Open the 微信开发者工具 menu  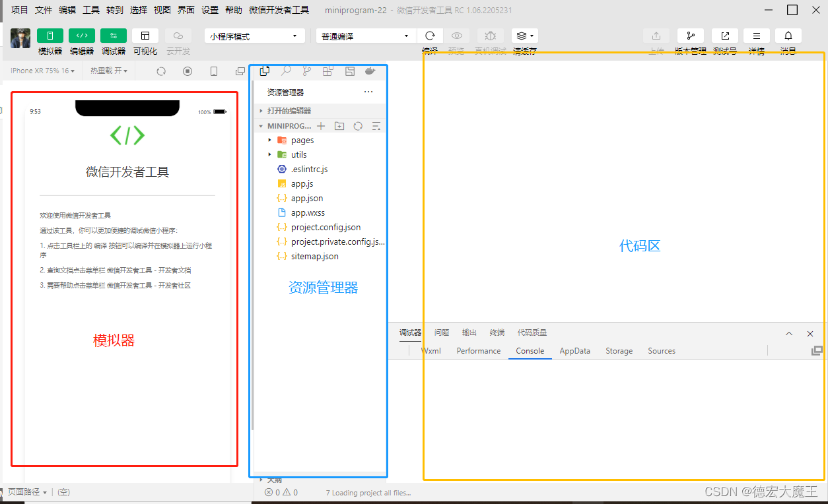(x=279, y=10)
